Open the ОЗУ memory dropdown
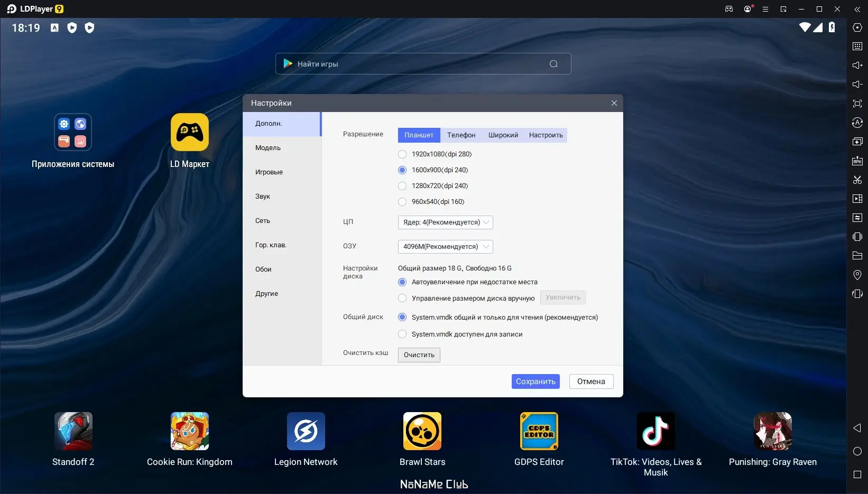Viewport: 868px width, 494px height. (x=446, y=247)
